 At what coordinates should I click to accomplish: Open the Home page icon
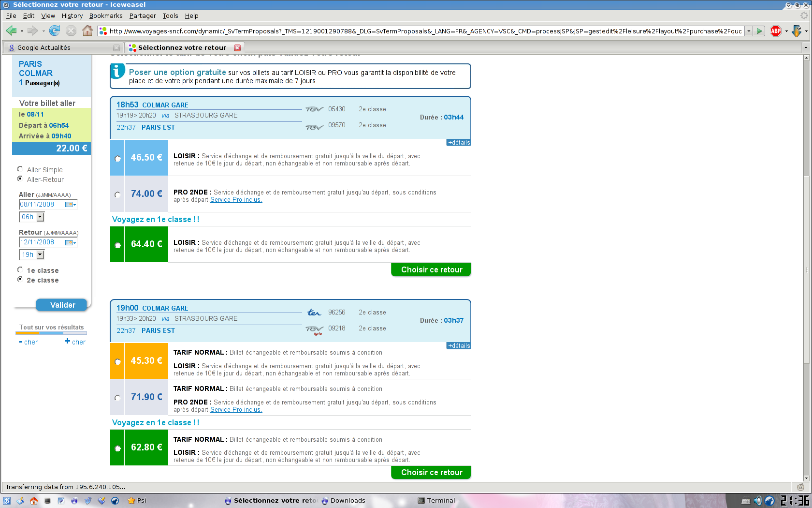87,31
